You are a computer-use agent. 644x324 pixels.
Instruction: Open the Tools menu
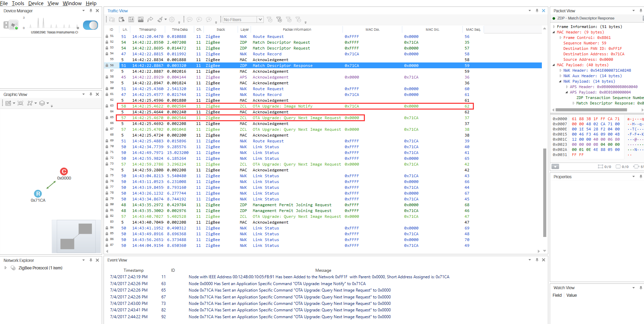click(x=18, y=3)
